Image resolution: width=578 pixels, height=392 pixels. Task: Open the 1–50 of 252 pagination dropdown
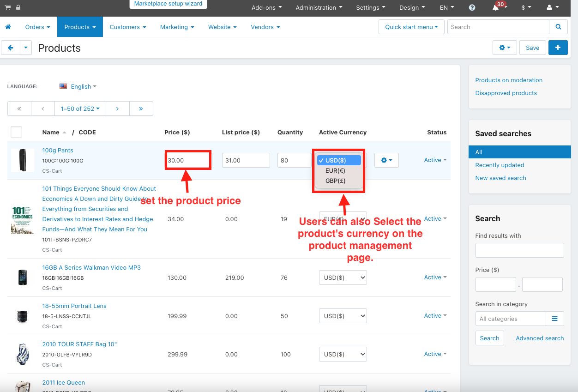tap(80, 109)
